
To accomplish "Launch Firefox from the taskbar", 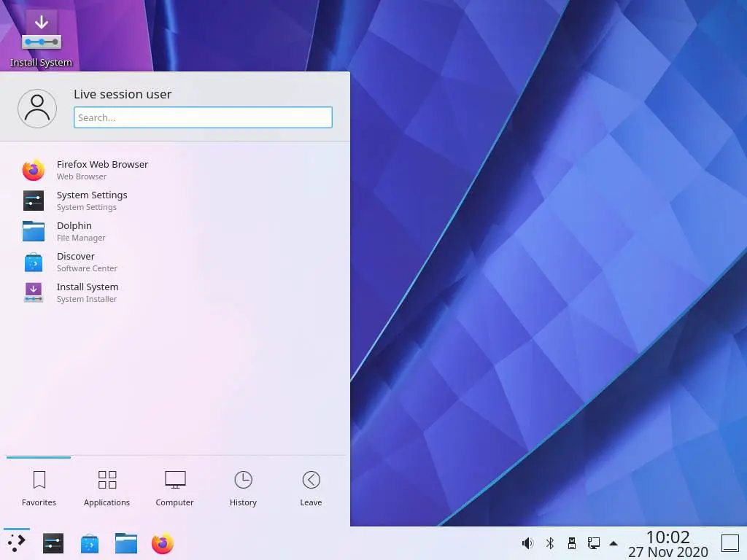I will tap(163, 543).
